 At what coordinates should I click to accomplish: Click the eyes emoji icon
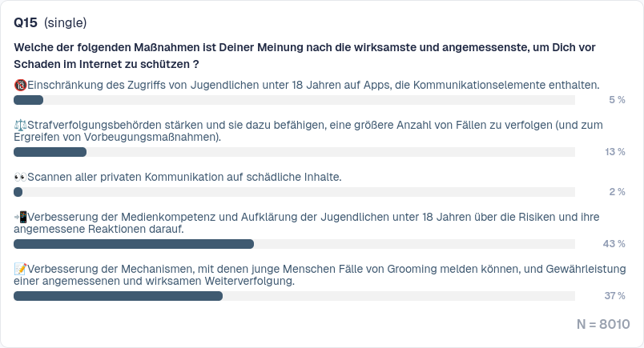click(21, 176)
